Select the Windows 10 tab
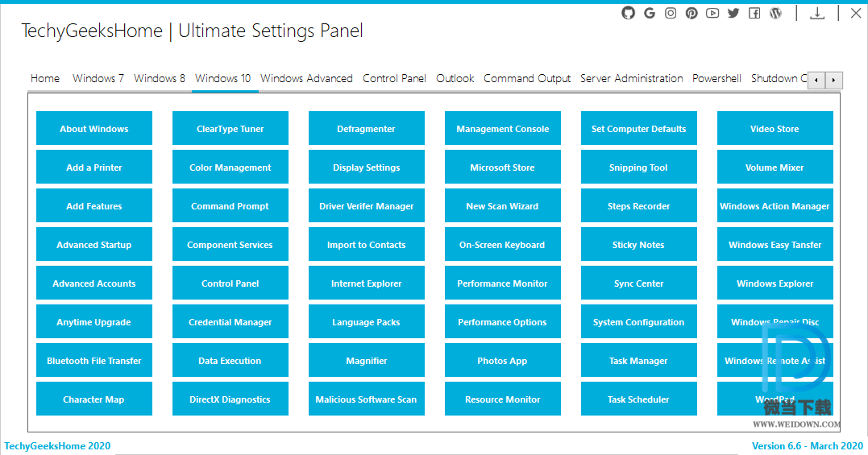 click(222, 78)
